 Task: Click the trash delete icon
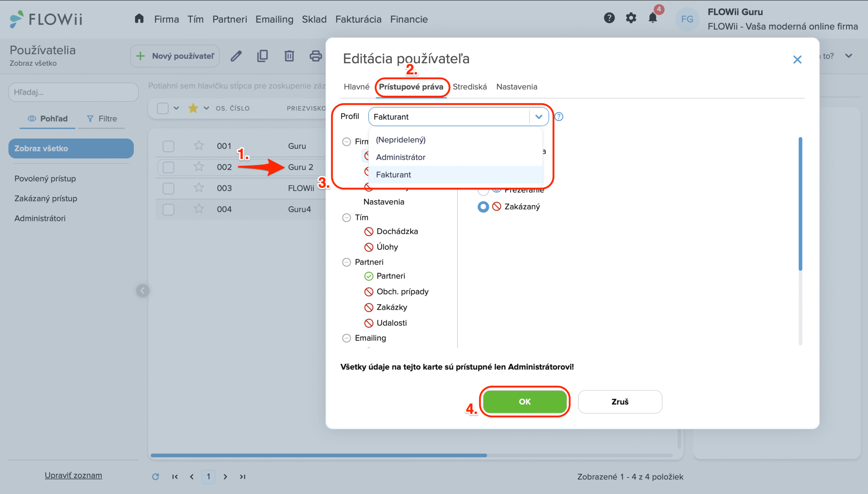289,56
